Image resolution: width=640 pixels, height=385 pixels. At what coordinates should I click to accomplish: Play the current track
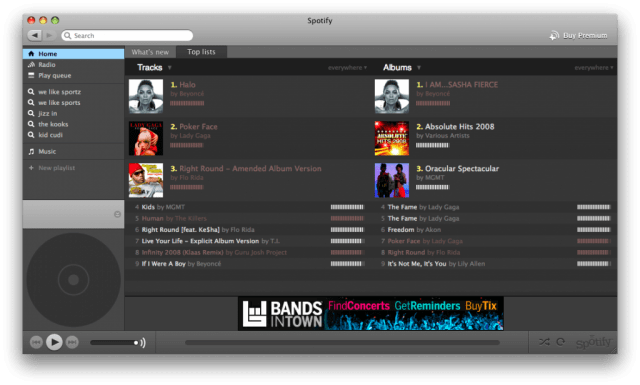[x=54, y=342]
